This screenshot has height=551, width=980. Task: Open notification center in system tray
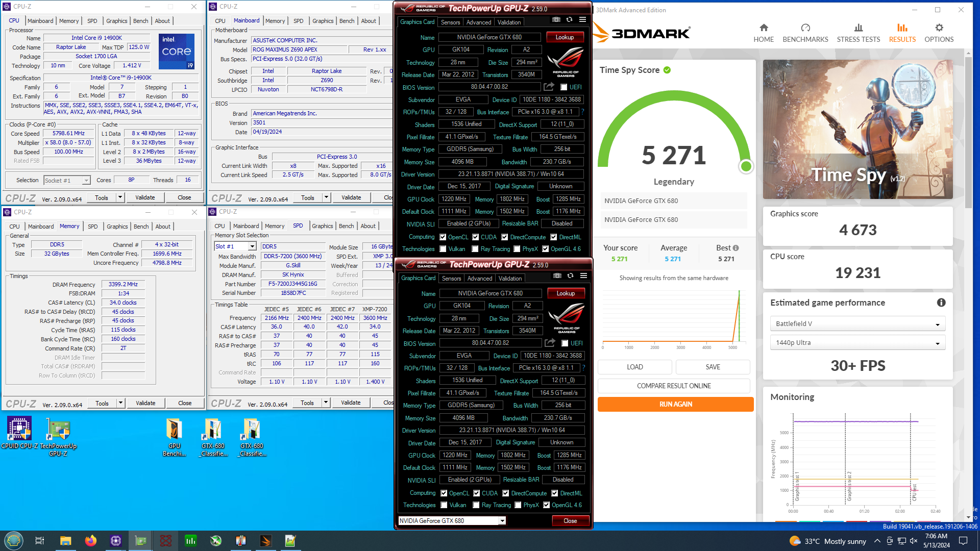[x=963, y=541]
